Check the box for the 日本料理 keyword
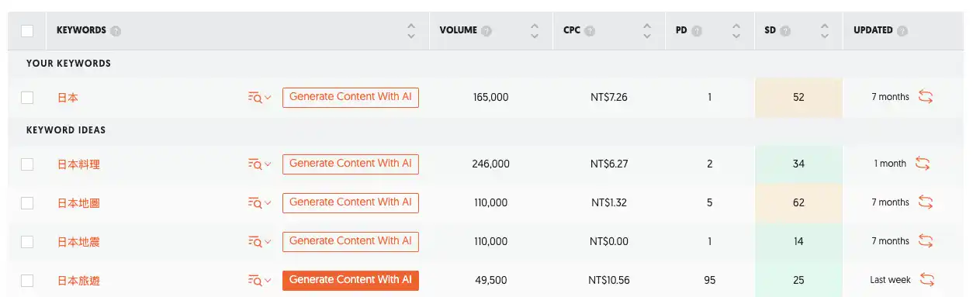The image size is (980, 297). pos(27,164)
